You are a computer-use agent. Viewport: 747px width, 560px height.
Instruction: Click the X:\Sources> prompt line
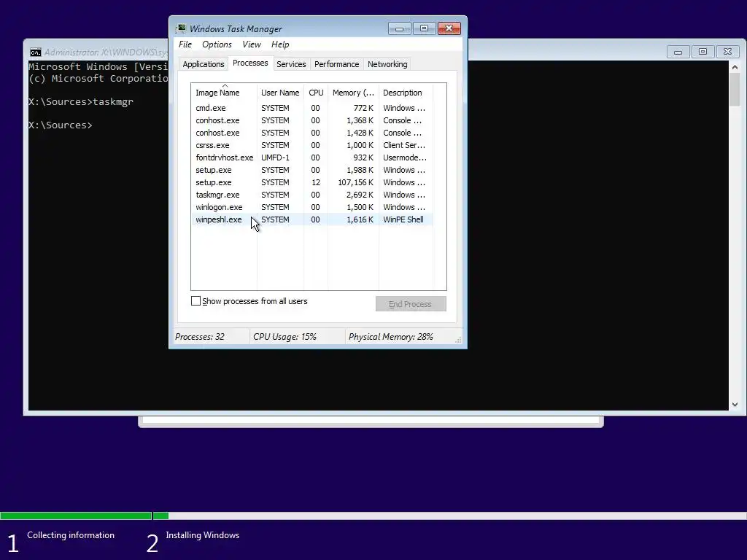(x=61, y=125)
